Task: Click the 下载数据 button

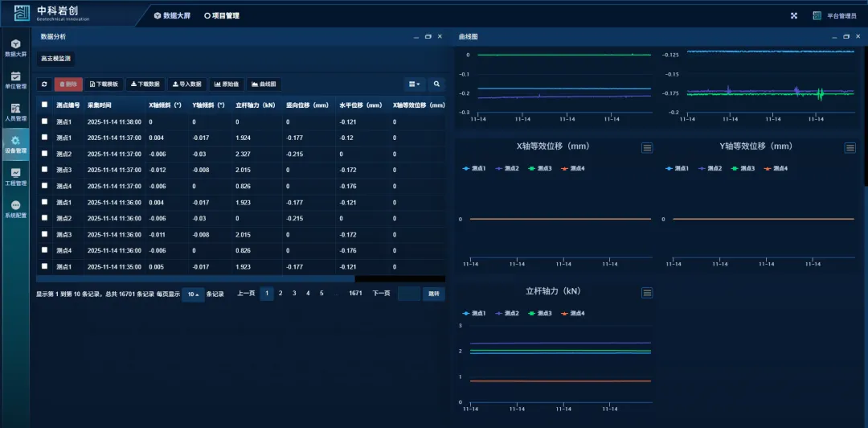Action: coord(145,84)
